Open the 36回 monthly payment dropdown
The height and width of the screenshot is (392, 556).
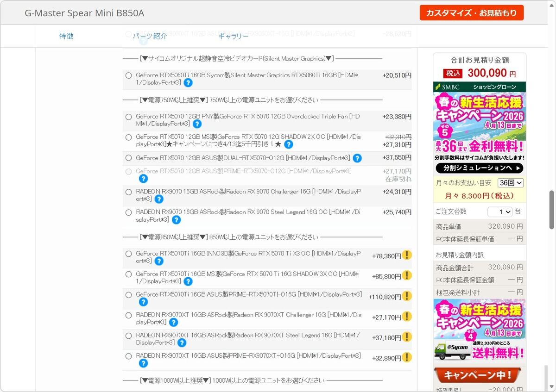click(510, 183)
